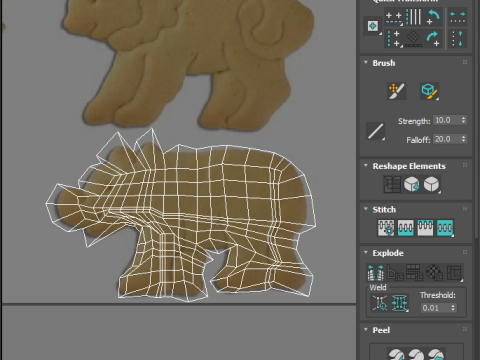
Task: Collapse the Reshape Elements rollout triangle
Action: coord(366,166)
